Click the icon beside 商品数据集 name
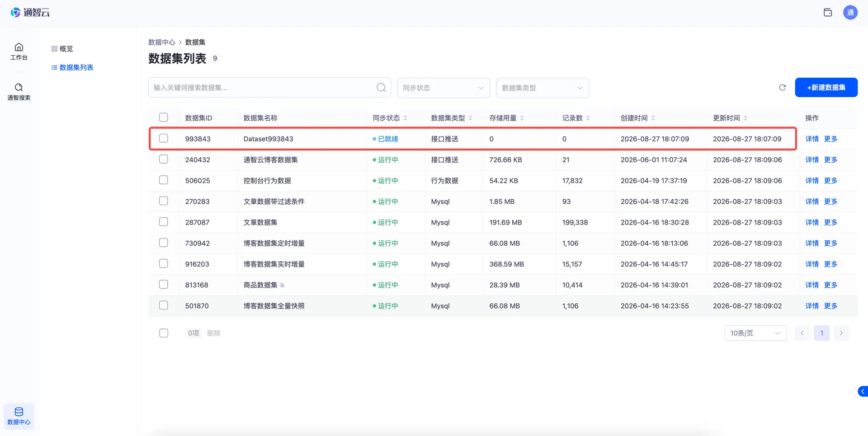 point(282,285)
